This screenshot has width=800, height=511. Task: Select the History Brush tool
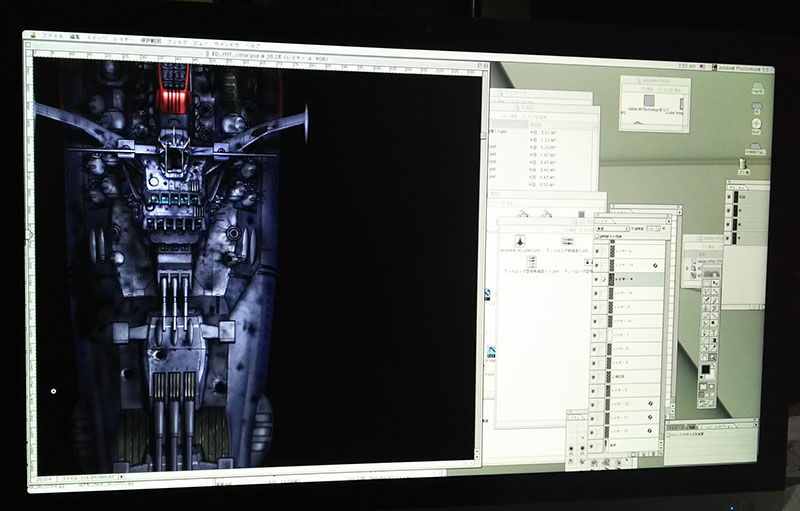pos(715,308)
